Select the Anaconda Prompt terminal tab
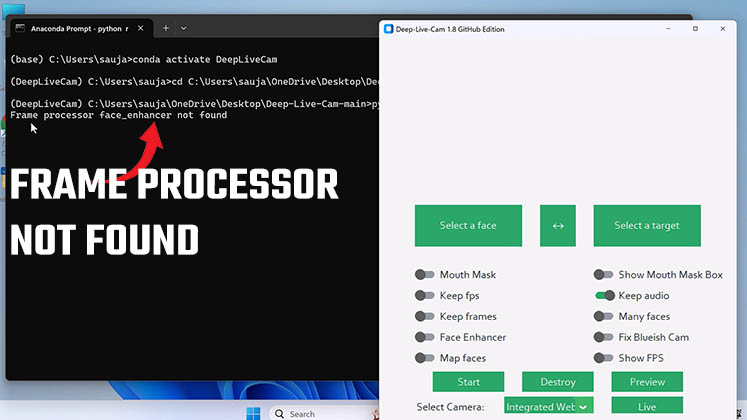 79,29
